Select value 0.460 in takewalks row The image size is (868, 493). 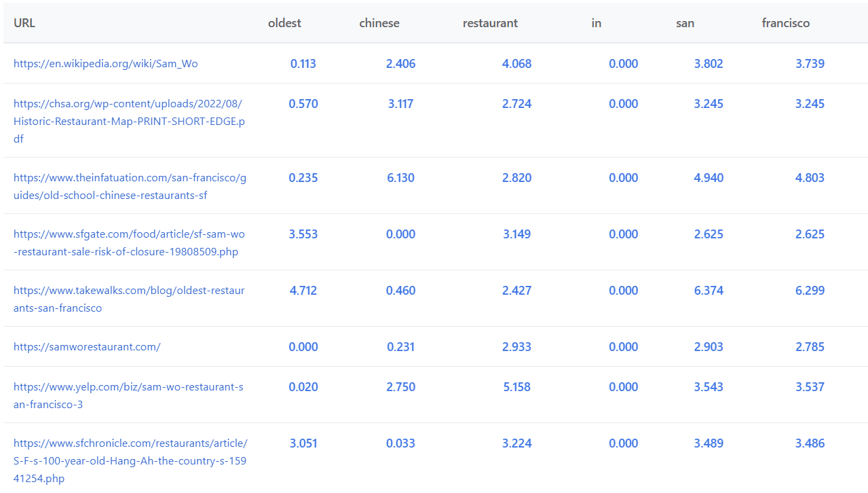401,291
